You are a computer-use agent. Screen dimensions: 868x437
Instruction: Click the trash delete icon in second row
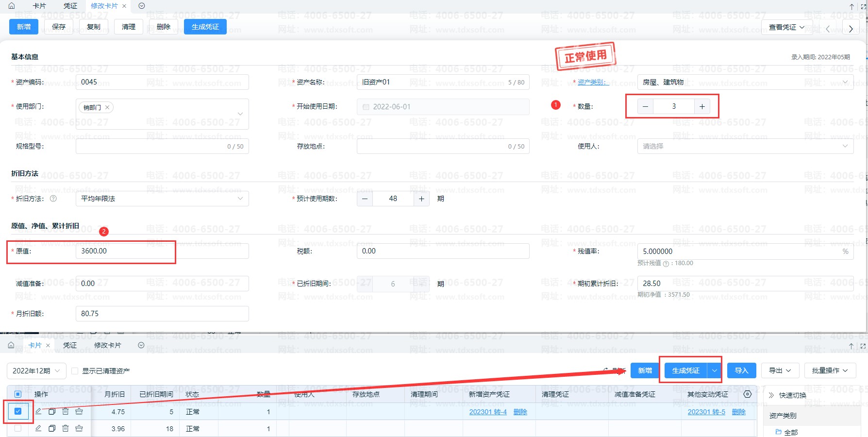(66, 428)
